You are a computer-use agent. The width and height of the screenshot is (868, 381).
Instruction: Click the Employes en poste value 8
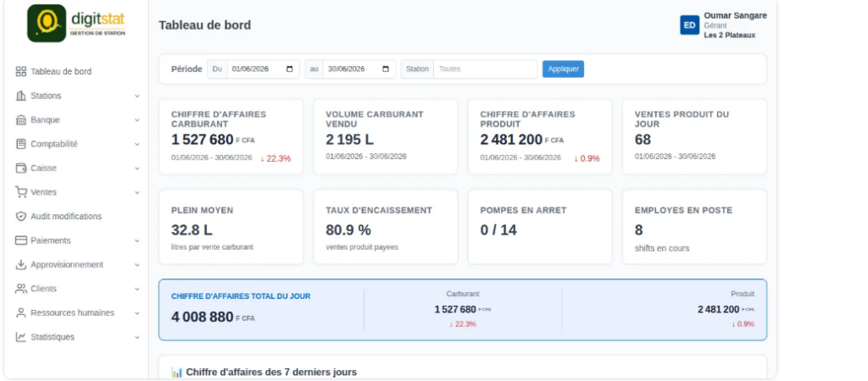[x=639, y=230]
